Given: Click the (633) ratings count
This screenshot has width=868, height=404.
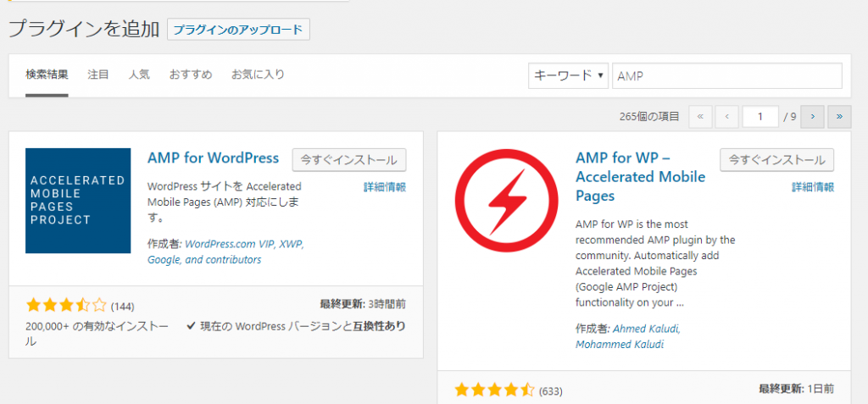Looking at the screenshot, I should click(550, 391).
